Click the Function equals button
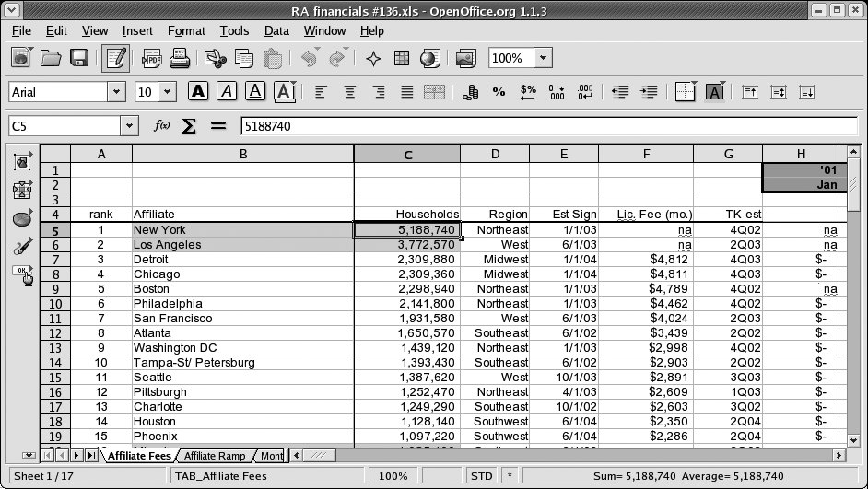 tap(218, 126)
